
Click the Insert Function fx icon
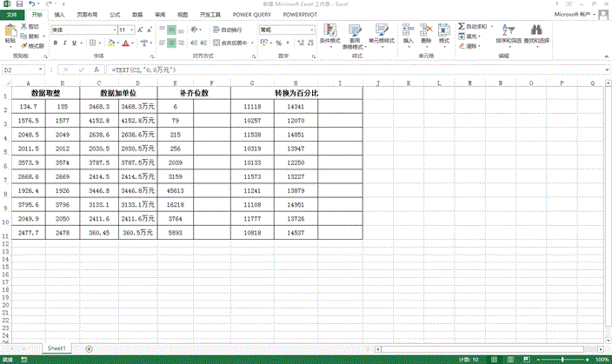click(96, 69)
